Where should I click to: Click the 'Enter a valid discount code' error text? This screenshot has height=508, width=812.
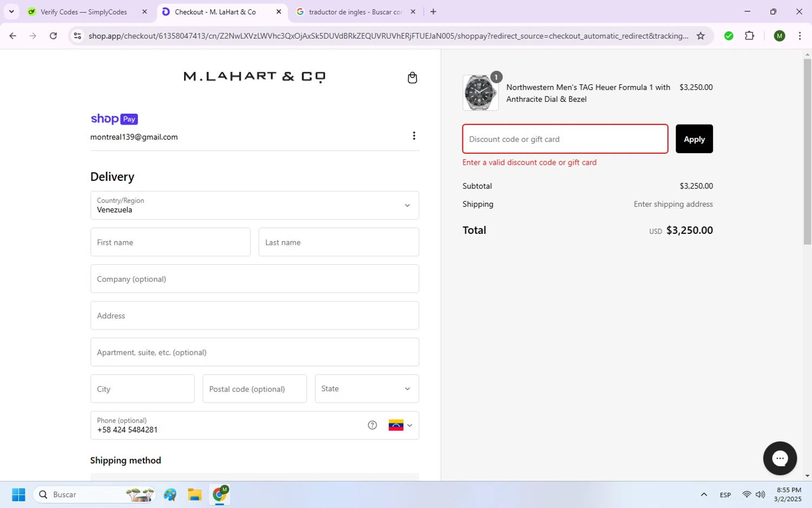(x=529, y=162)
